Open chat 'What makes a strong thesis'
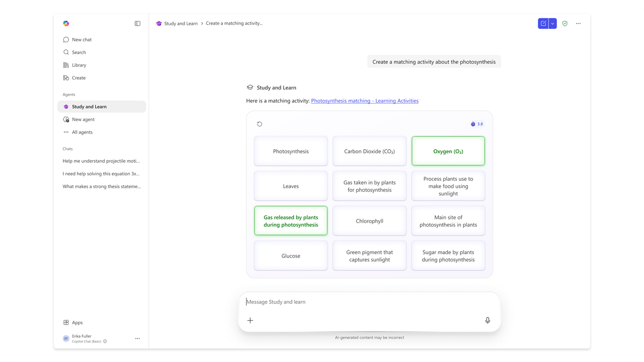 (x=101, y=187)
